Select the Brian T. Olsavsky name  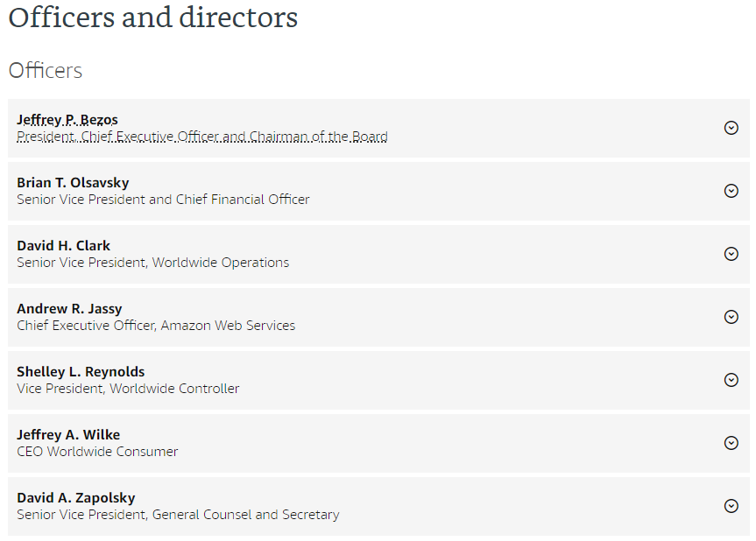tap(73, 183)
